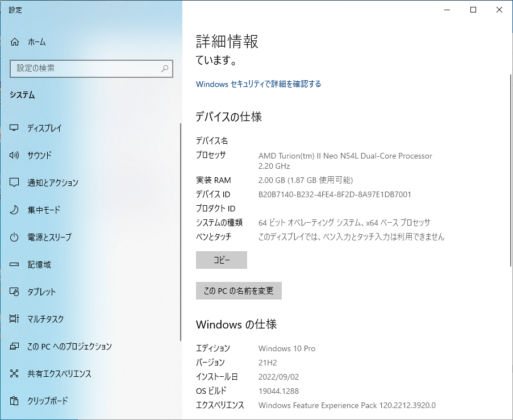Click the 64 ビット system type value
The width and height of the screenshot is (513, 420).
coord(344,223)
